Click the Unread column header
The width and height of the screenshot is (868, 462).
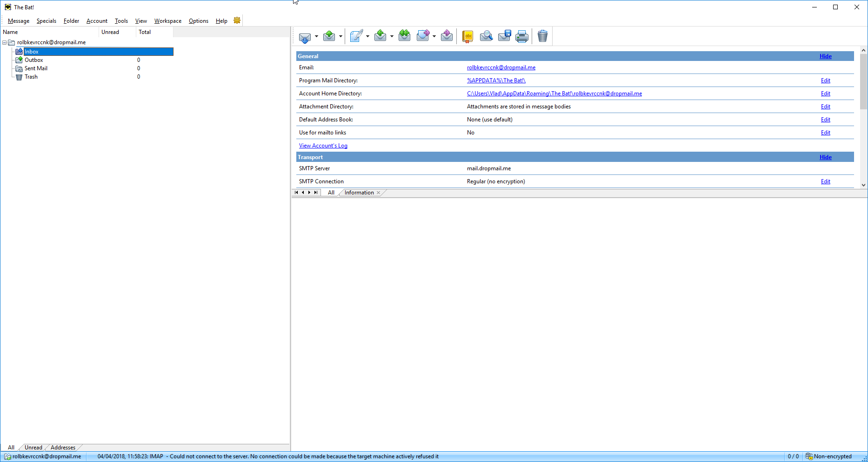[117, 32]
